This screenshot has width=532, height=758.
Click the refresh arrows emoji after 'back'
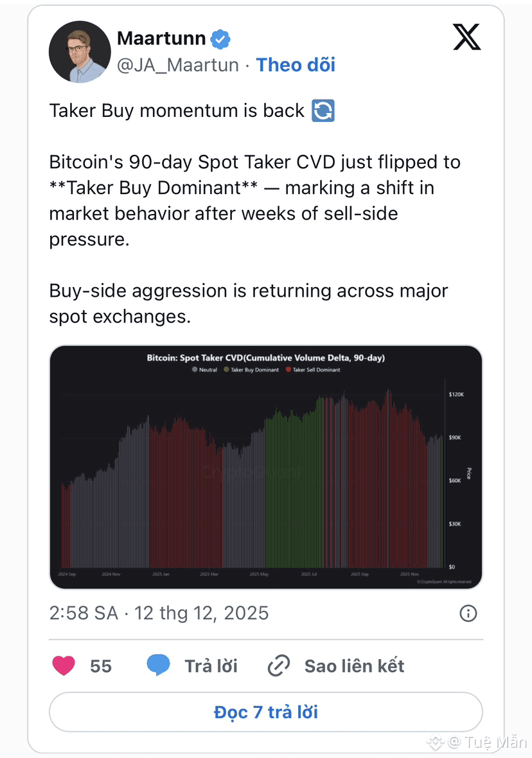pos(323,110)
